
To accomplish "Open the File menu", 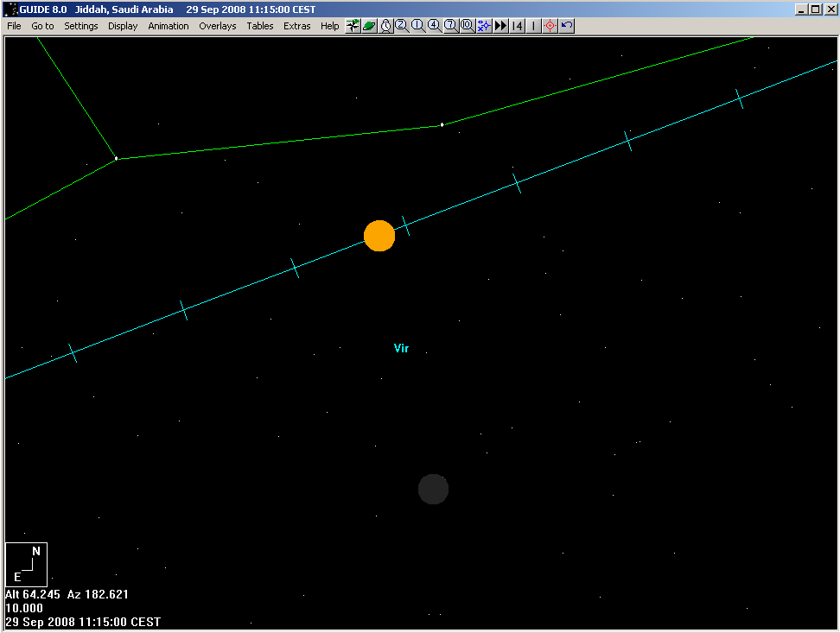I will (x=14, y=26).
